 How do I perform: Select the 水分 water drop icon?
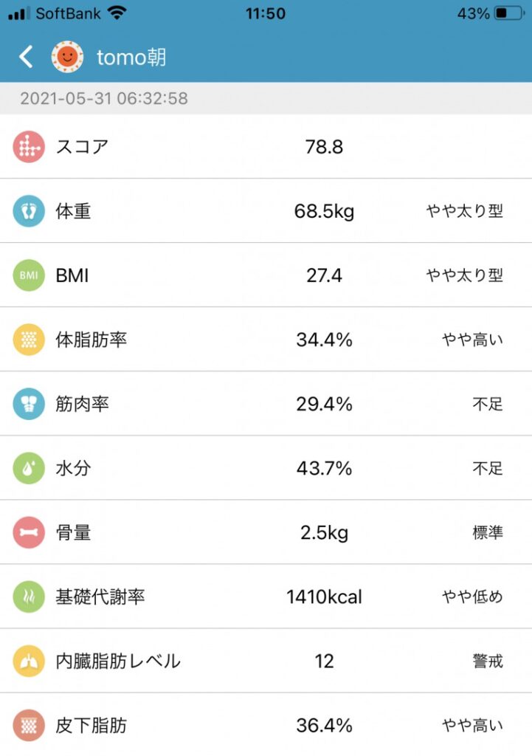coord(29,468)
